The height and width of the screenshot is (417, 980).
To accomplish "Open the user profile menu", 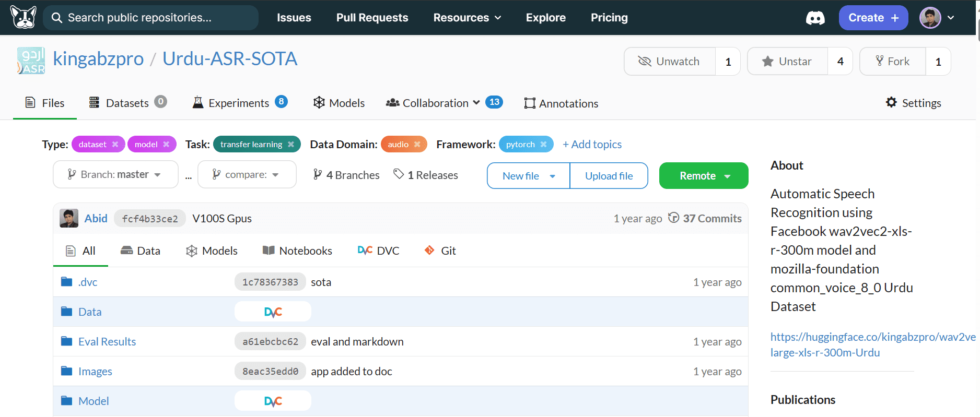I will 937,18.
